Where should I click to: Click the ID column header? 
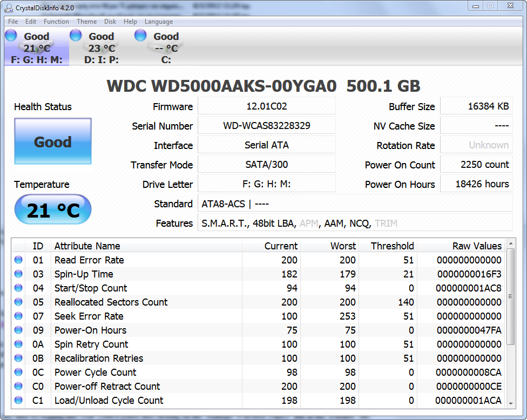click(38, 246)
